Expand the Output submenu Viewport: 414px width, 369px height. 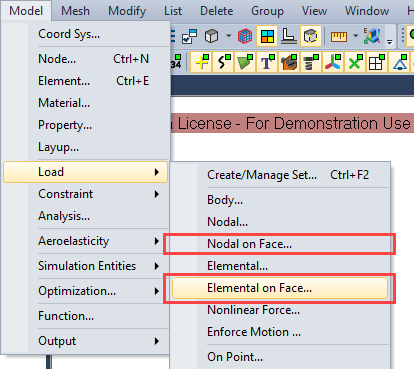coord(86,341)
